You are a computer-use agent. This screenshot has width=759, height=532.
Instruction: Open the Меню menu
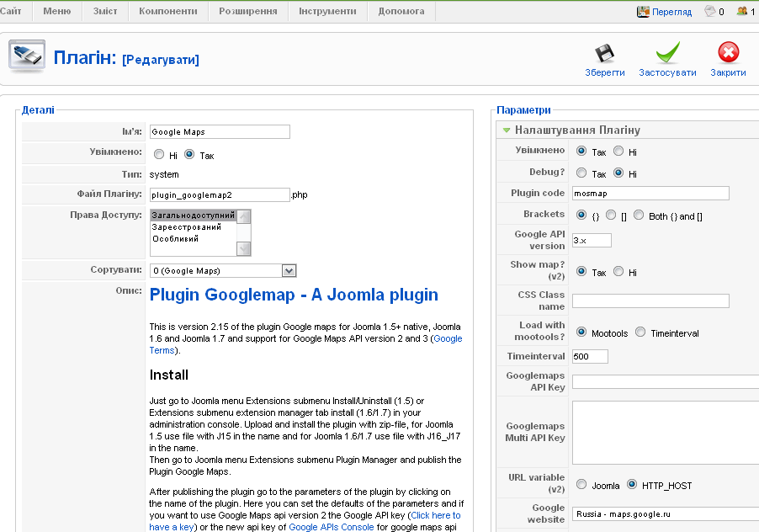(x=56, y=11)
